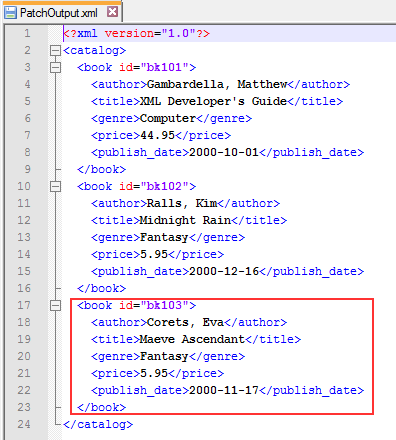Click the title Maeve Ascendant text
This screenshot has width=396, height=440.
pos(192,339)
